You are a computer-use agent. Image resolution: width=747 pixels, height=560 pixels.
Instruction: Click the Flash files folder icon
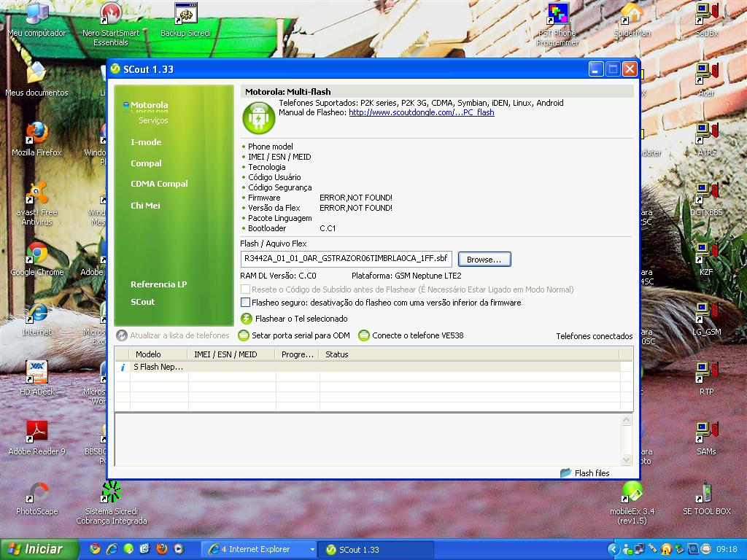pyautogui.click(x=566, y=472)
